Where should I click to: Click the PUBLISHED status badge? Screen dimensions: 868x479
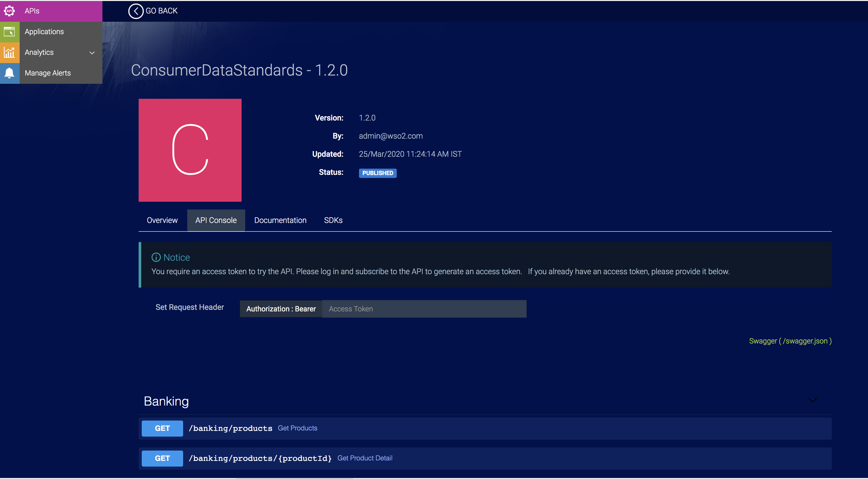[x=378, y=173]
